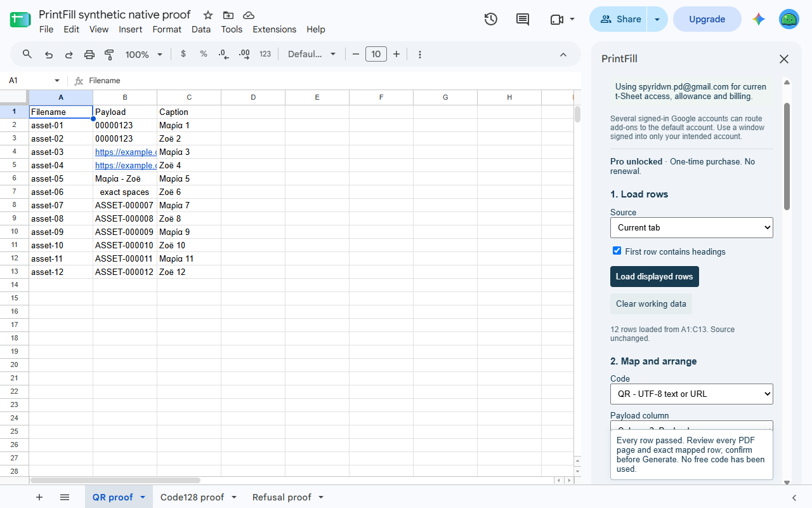Screen dimensions: 812x508
Task: Star the PrintFill synthetic native proof document
Action: 208,15
